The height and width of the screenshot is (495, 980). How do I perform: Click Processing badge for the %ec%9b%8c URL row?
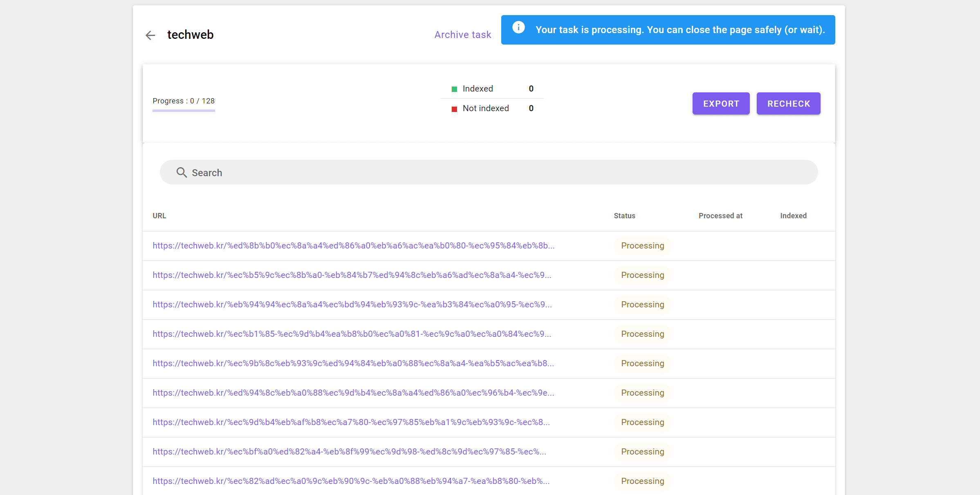point(642,363)
